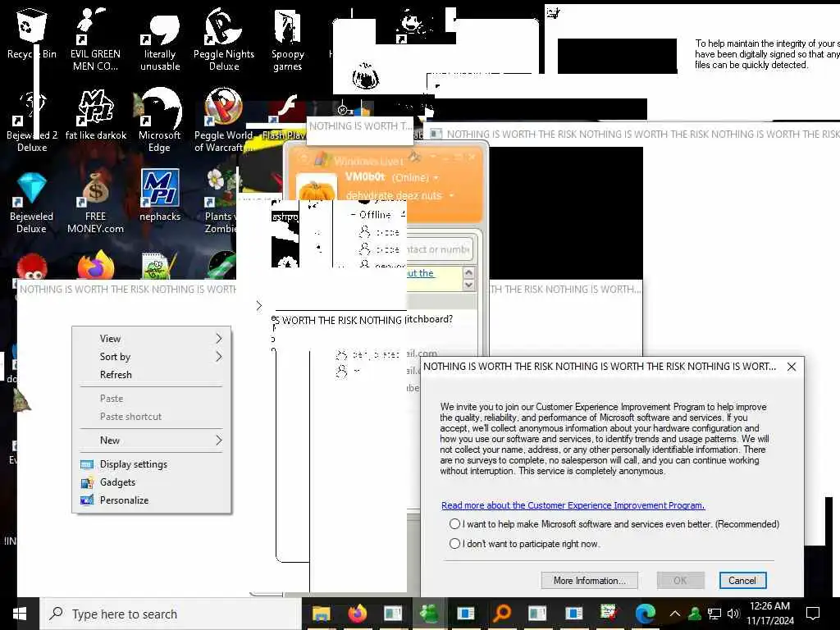Click the volume speaker tray icon
The image size is (840, 630).
pos(733,614)
